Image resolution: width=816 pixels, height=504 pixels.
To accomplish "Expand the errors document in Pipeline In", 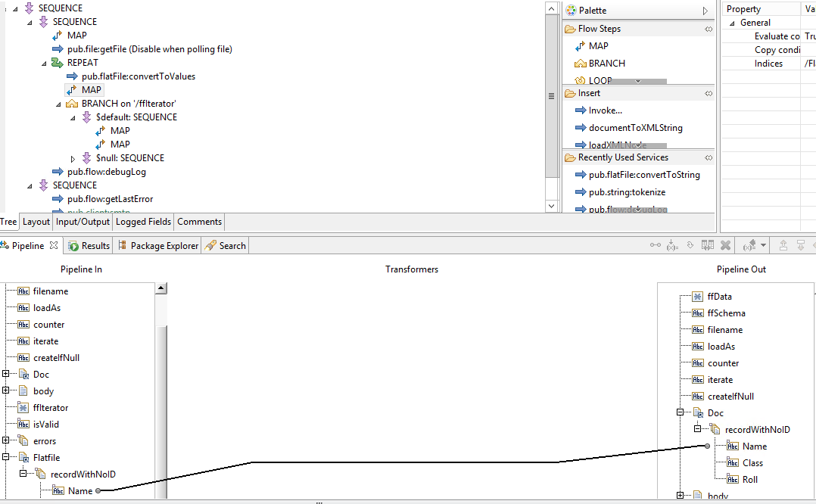I will pyautogui.click(x=6, y=440).
